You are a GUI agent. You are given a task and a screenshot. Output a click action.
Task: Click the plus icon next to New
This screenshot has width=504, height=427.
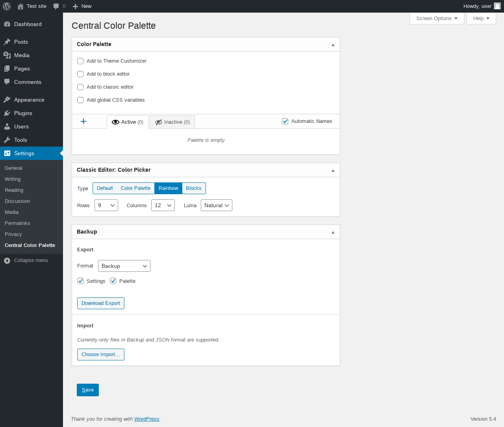(x=76, y=6)
